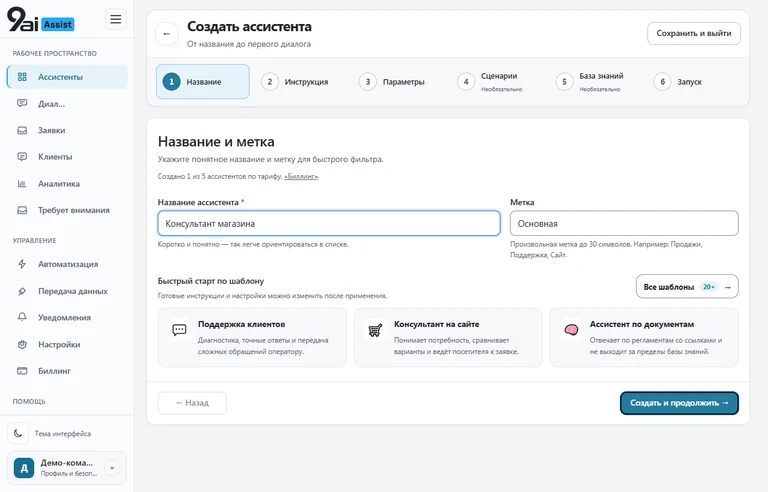Focus the Название ассистента field
Viewport: 768px width, 492px height.
click(329, 223)
